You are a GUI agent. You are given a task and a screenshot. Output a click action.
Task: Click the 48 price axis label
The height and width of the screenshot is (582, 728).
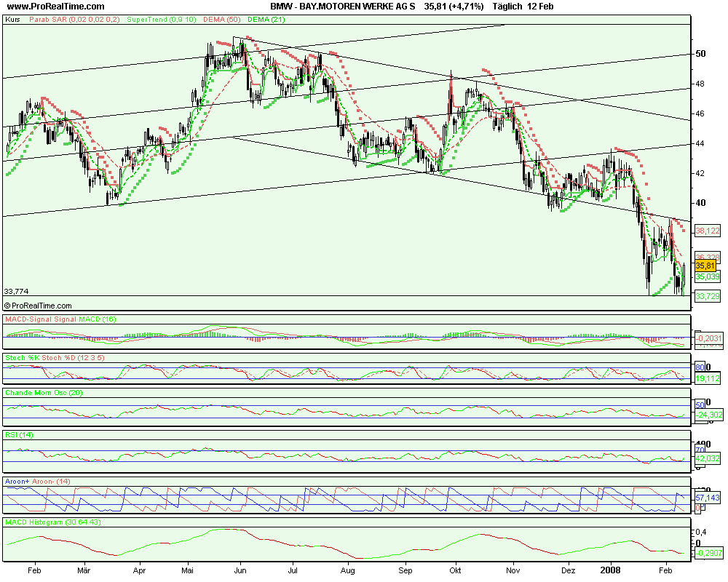(700, 84)
